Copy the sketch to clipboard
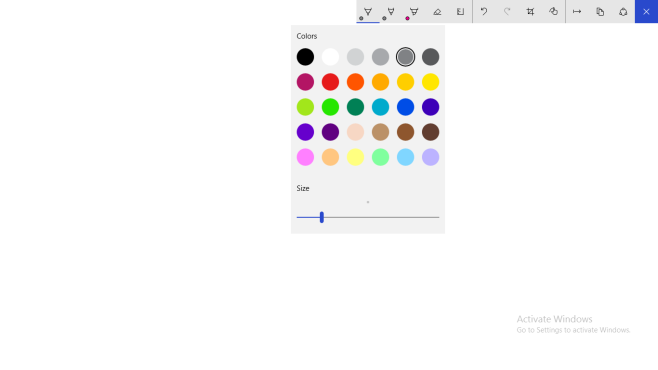The height and width of the screenshot is (370, 658). (x=600, y=12)
